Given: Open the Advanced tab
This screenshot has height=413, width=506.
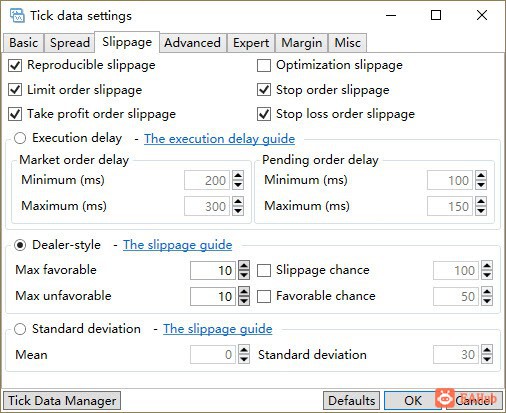Looking at the screenshot, I should tap(192, 43).
